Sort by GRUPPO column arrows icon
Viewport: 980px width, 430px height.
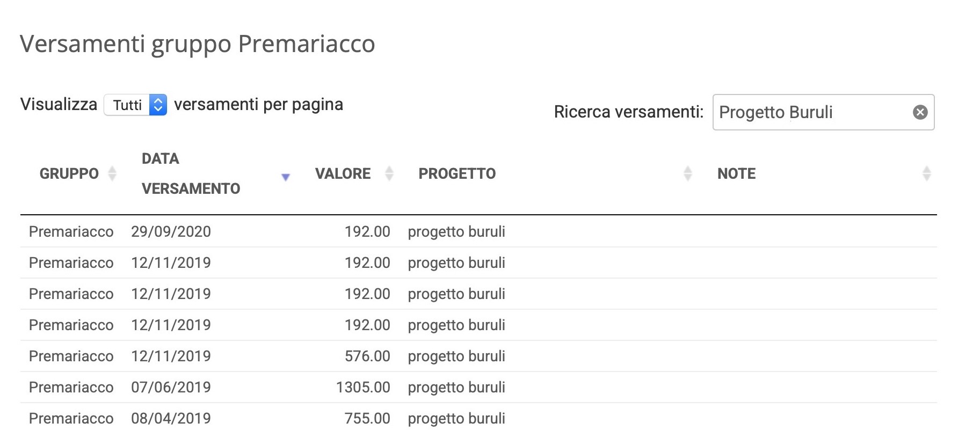click(x=112, y=173)
